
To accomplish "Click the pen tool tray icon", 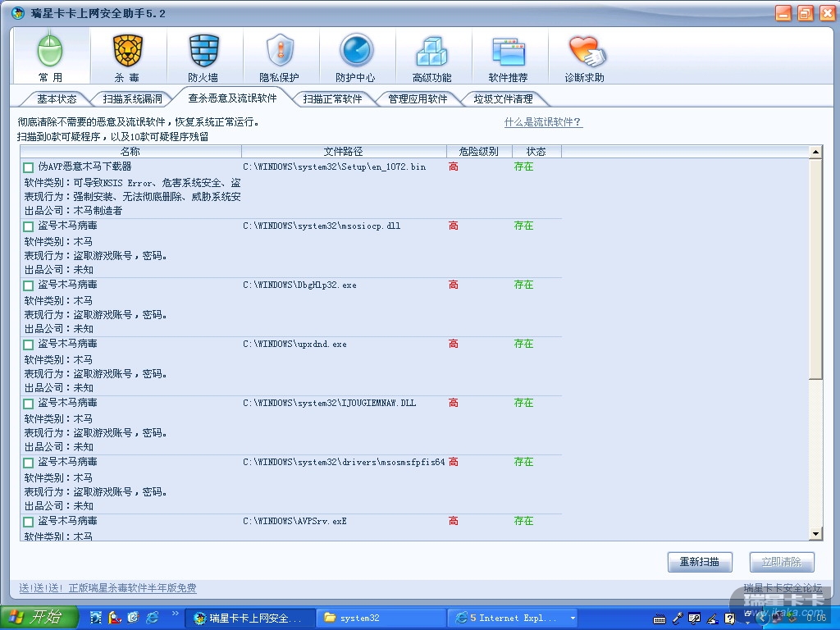I will (x=712, y=619).
